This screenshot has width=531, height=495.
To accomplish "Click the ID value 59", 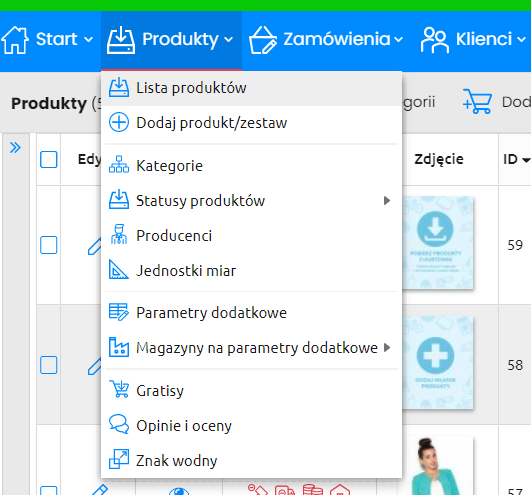I will click(x=515, y=245).
